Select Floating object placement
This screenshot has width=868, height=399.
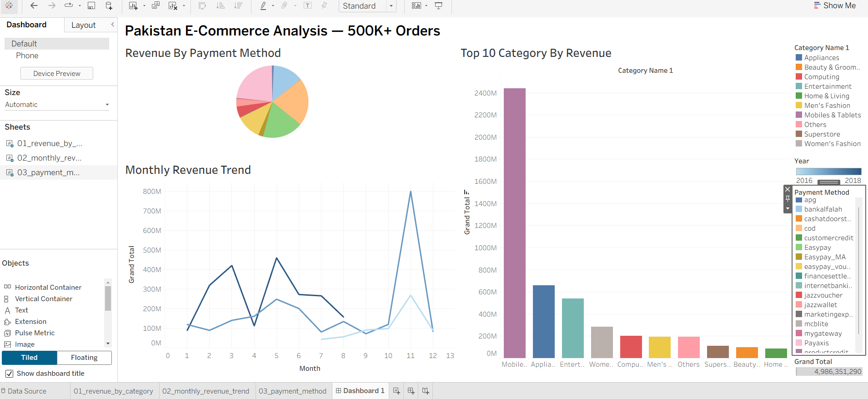[x=84, y=358]
